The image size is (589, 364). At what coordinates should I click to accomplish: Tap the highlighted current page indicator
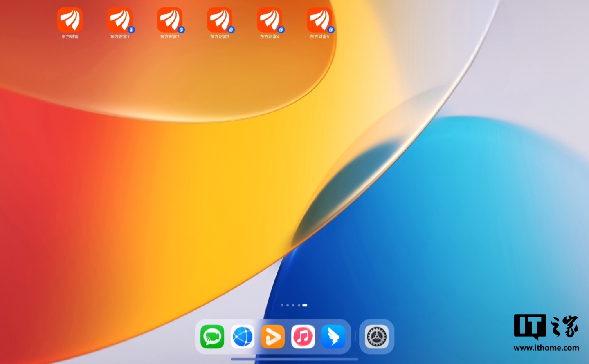point(305,305)
